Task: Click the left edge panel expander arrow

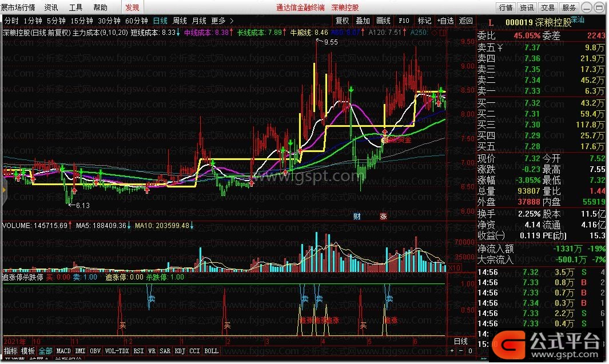Action: pyautogui.click(x=4, y=189)
